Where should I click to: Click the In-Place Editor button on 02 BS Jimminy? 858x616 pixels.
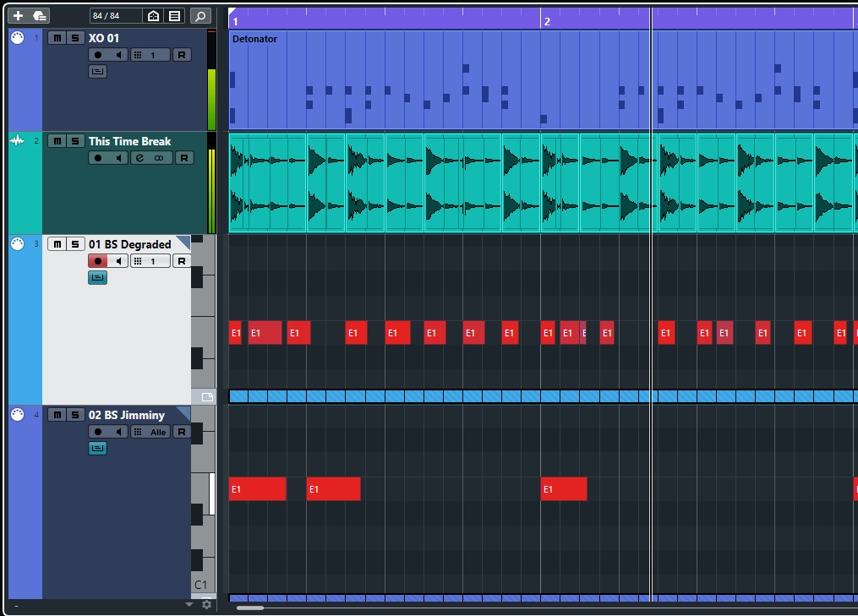click(x=98, y=448)
